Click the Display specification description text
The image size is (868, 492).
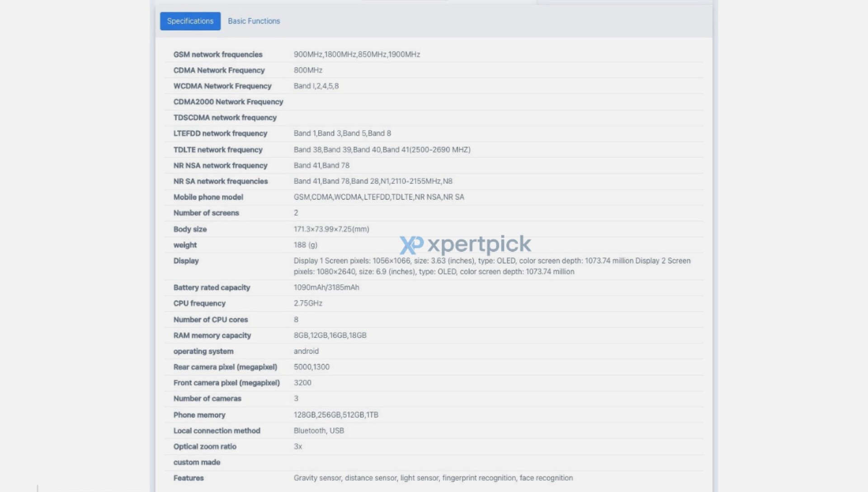[492, 266]
